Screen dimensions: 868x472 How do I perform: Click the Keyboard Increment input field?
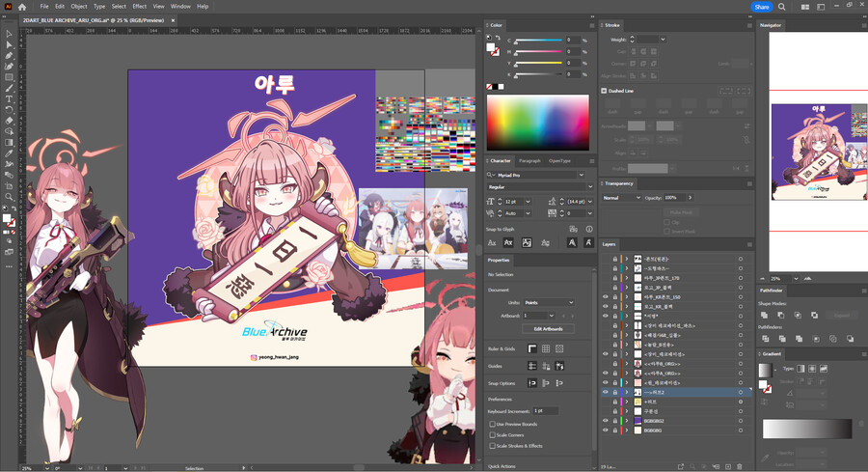click(x=546, y=411)
